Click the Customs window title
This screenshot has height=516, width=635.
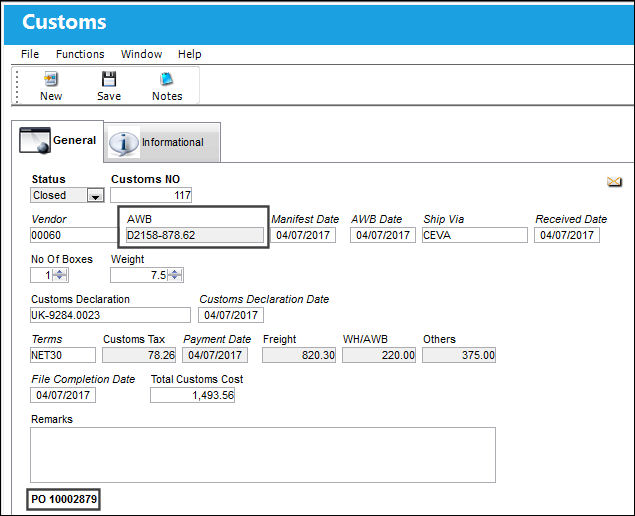point(64,22)
